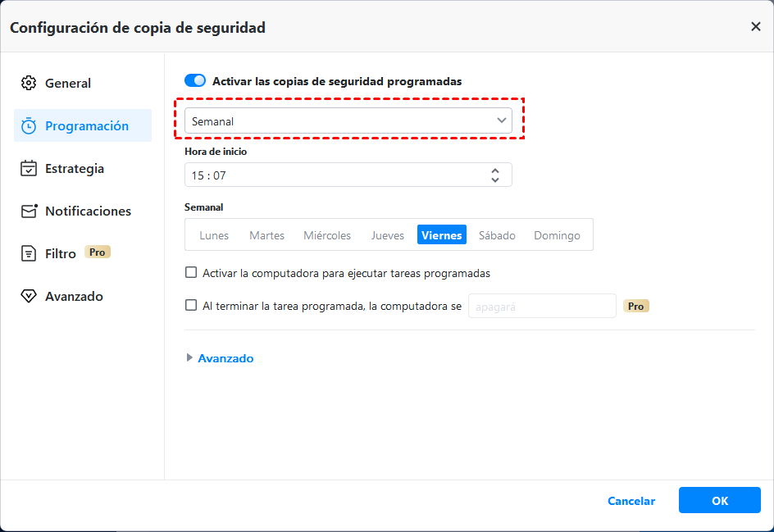Expand the Avanzado section disclosure triangle
Viewport: 774px width, 532px height.
[x=190, y=358]
